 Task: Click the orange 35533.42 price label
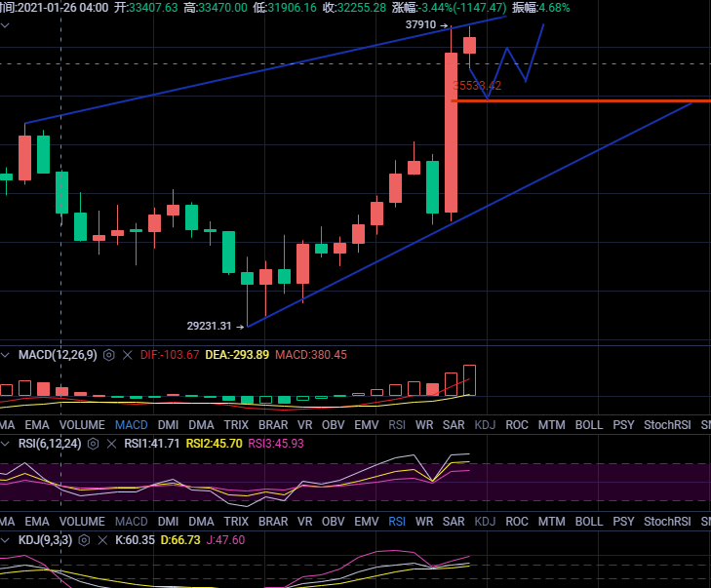(x=477, y=85)
